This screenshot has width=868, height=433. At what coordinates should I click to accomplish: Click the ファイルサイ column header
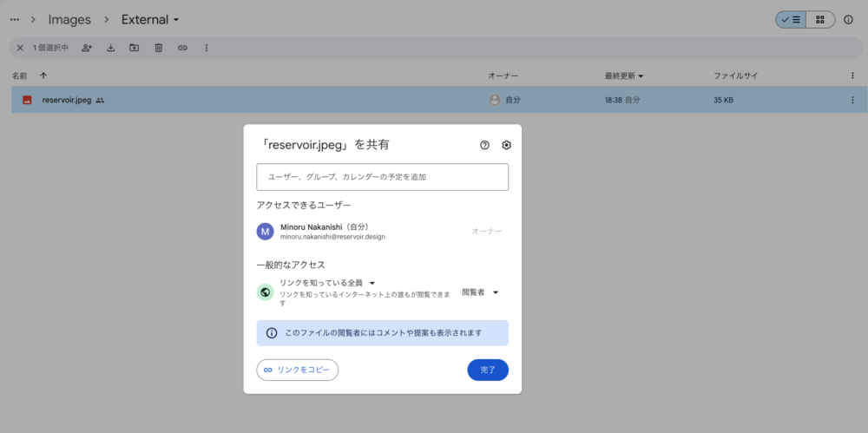736,75
